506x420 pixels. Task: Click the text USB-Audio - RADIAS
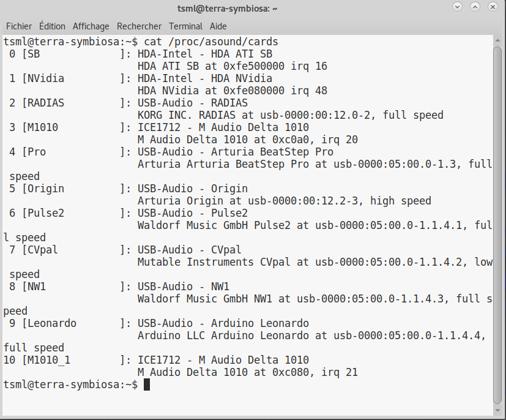click(x=193, y=103)
